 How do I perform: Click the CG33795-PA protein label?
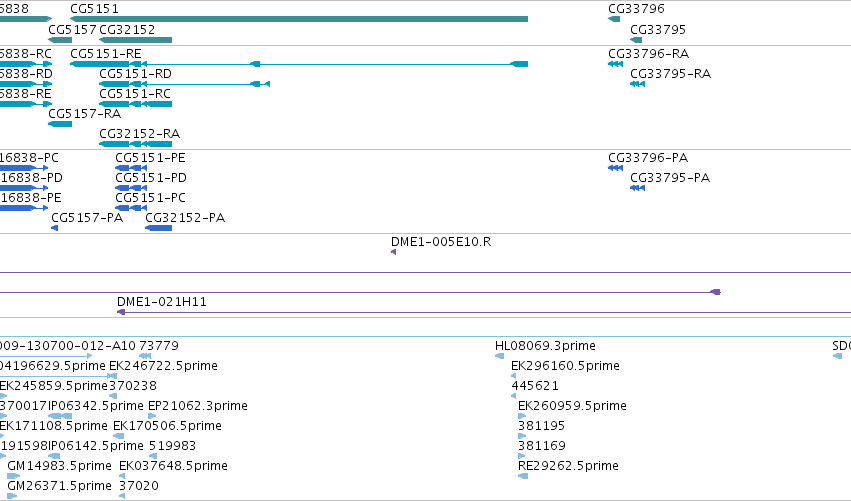click(x=670, y=178)
